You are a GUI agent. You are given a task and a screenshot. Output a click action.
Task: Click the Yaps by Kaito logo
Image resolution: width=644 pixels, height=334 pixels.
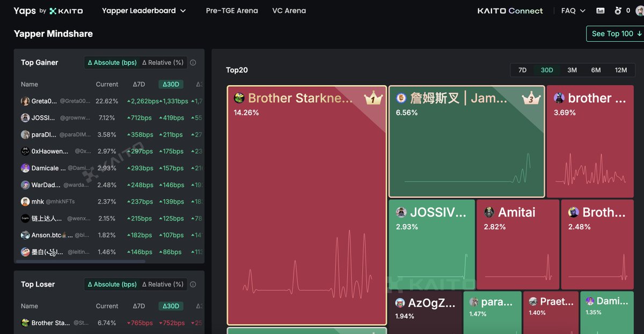(48, 11)
